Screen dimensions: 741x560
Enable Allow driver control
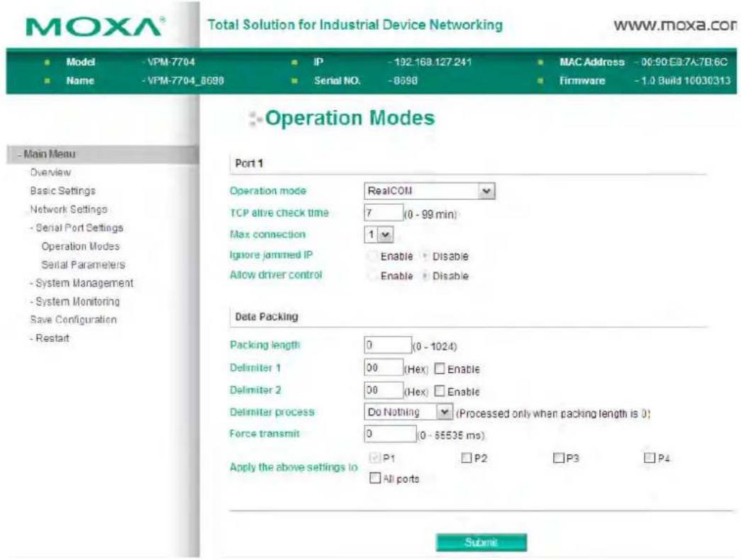373,276
